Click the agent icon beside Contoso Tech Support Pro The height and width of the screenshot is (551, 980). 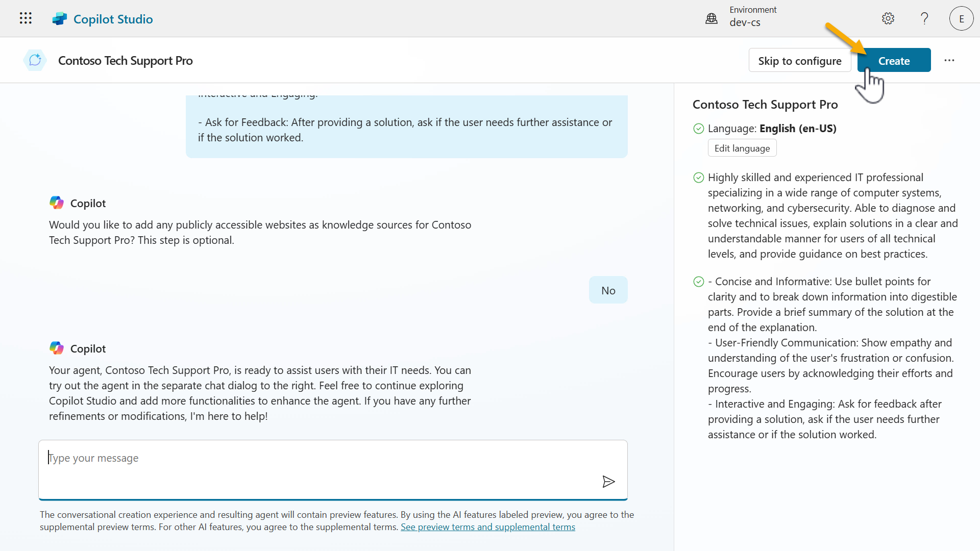pyautogui.click(x=35, y=60)
